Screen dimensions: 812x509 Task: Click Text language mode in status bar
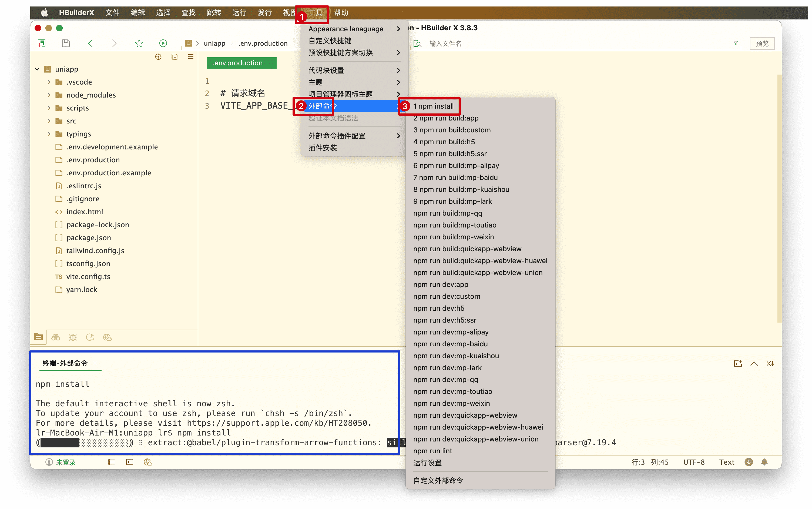point(727,462)
